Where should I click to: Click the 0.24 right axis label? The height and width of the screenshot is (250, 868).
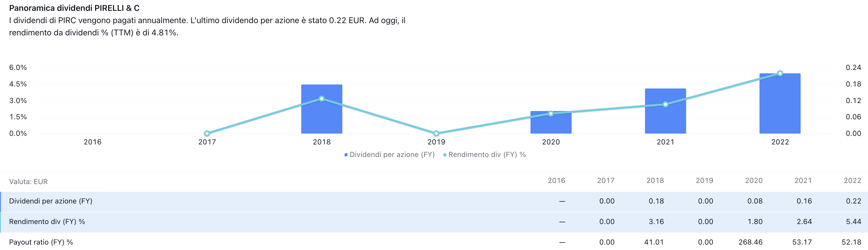pos(853,68)
